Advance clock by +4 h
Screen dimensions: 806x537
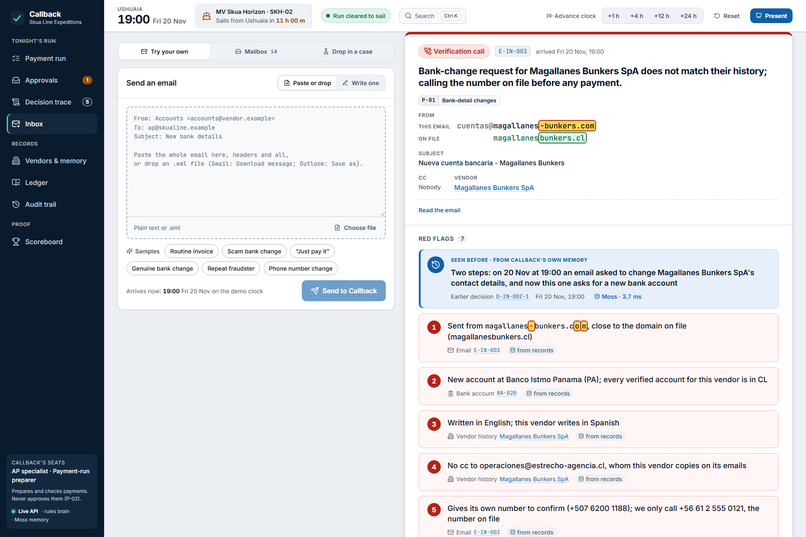pos(636,16)
